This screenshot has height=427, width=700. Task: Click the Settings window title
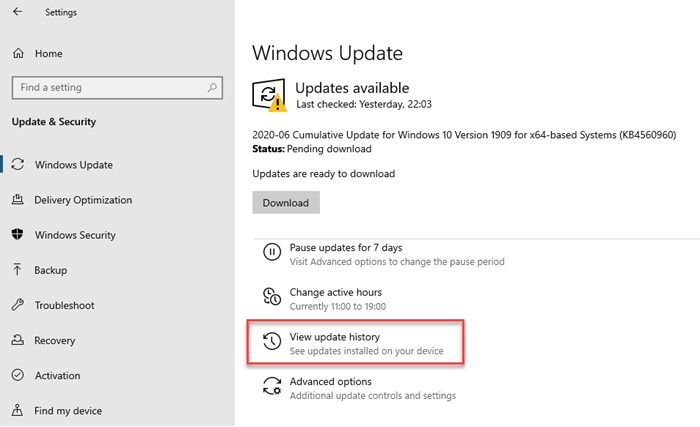[x=61, y=13]
